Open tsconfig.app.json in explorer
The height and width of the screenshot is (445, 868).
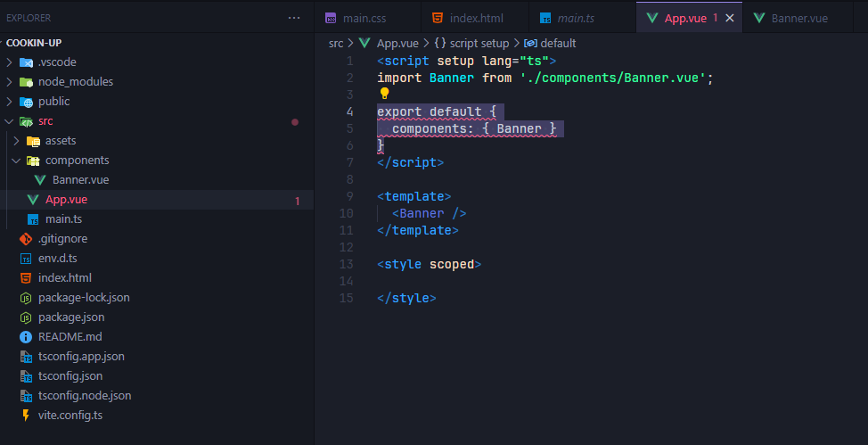tap(81, 357)
